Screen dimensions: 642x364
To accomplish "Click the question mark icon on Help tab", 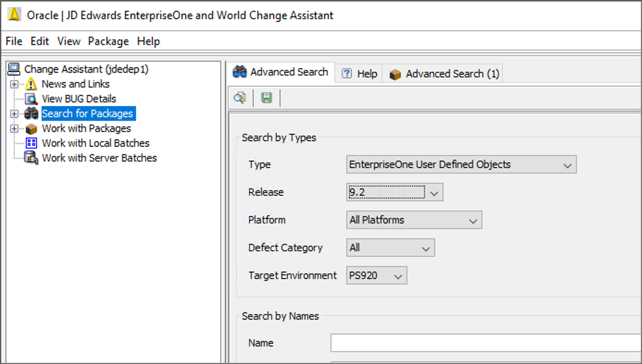I will coord(347,74).
